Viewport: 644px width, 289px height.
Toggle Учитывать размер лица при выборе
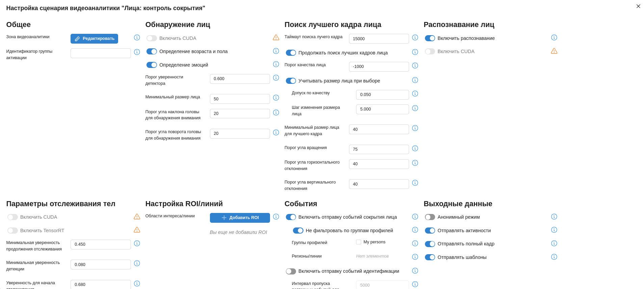(291, 81)
